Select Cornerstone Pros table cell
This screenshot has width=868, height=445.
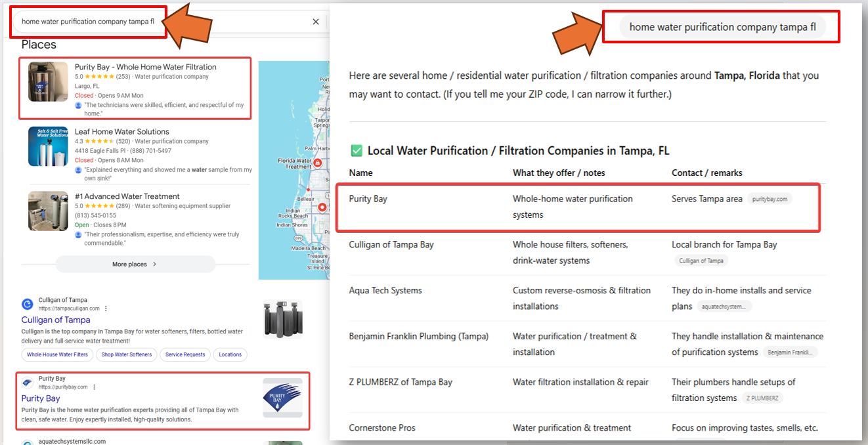[382, 428]
